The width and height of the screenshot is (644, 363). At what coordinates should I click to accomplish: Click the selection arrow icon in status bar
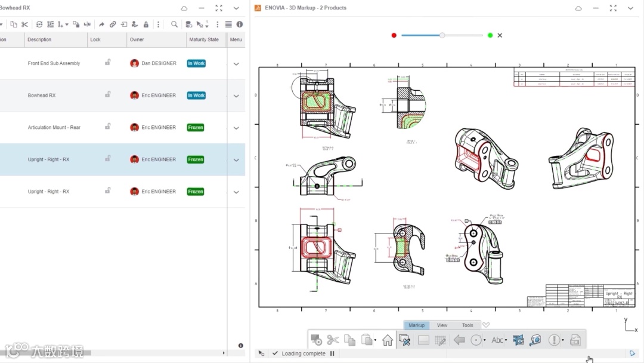pyautogui.click(x=261, y=353)
